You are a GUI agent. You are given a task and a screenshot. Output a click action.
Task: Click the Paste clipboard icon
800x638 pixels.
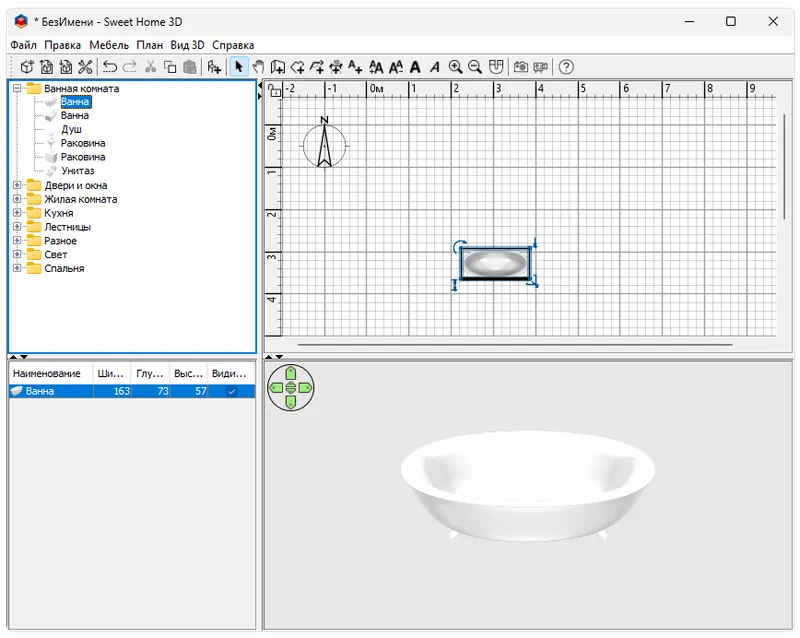pos(189,67)
